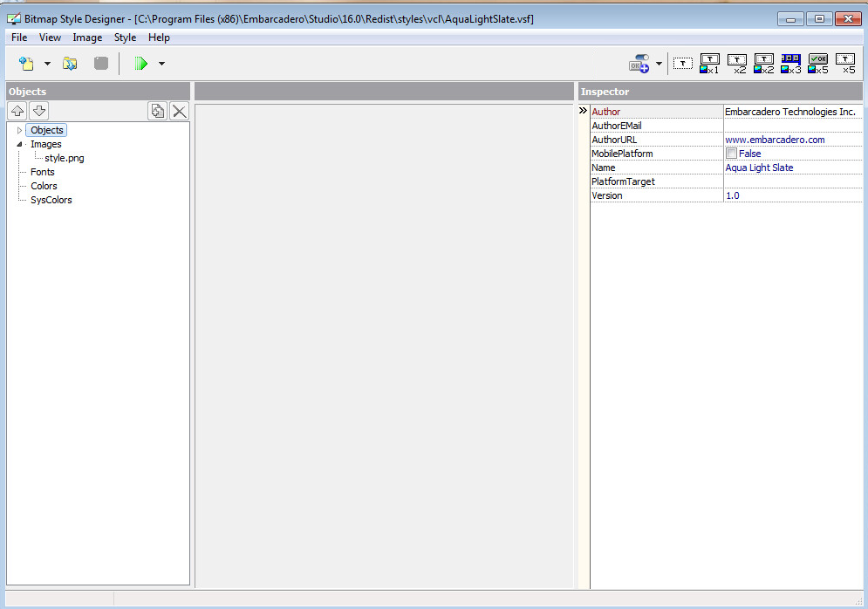This screenshot has height=609, width=868.
Task: Minimize the Bitmap Style Designer window
Action: pos(790,19)
